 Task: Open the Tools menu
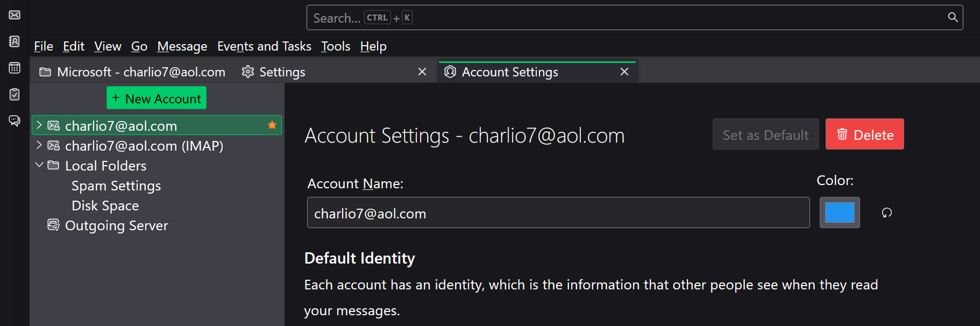coord(336,46)
